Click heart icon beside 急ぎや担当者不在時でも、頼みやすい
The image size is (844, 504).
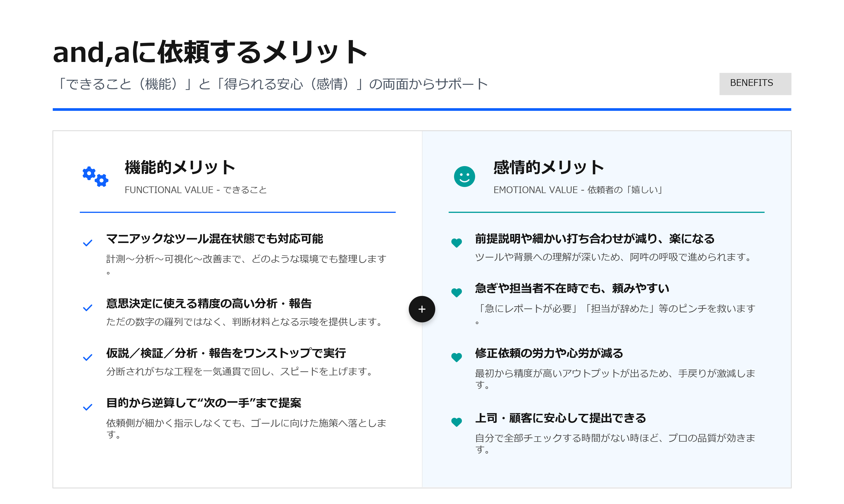click(x=457, y=292)
